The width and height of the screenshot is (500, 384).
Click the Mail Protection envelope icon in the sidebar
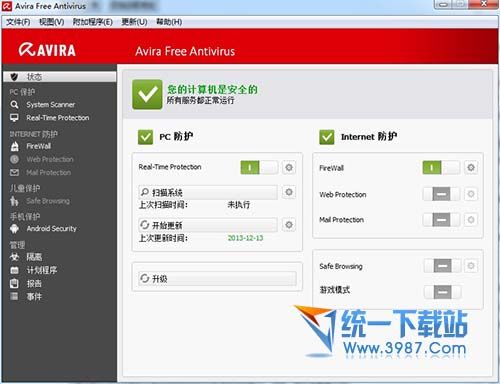[14, 172]
